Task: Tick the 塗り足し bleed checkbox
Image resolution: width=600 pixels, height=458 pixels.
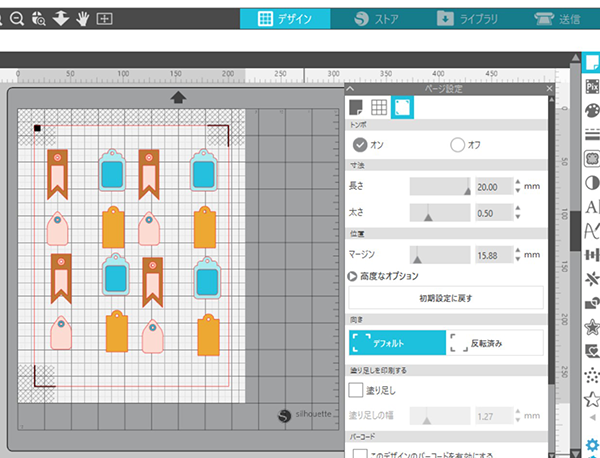Action: [x=356, y=390]
